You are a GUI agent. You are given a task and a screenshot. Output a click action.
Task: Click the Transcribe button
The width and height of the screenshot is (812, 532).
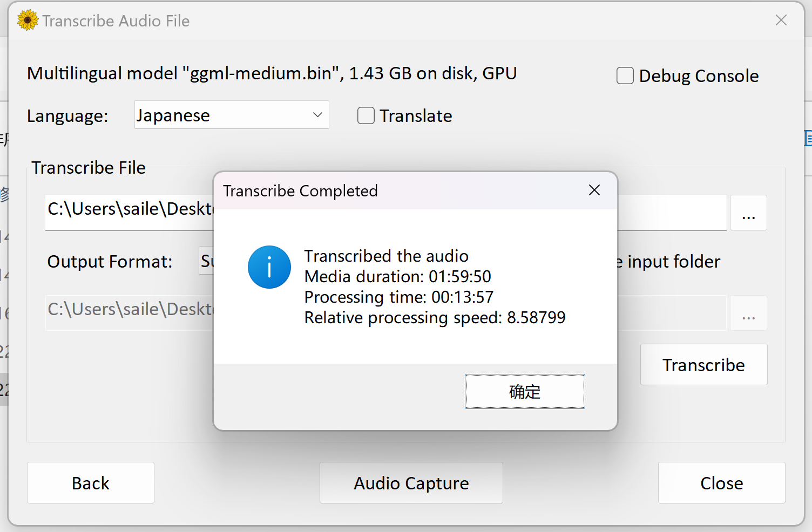tap(703, 365)
